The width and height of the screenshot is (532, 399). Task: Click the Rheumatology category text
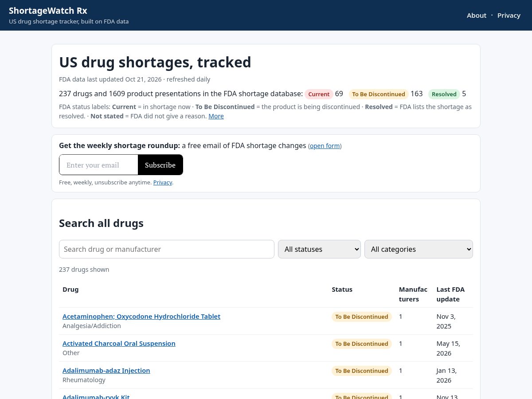click(x=84, y=380)
